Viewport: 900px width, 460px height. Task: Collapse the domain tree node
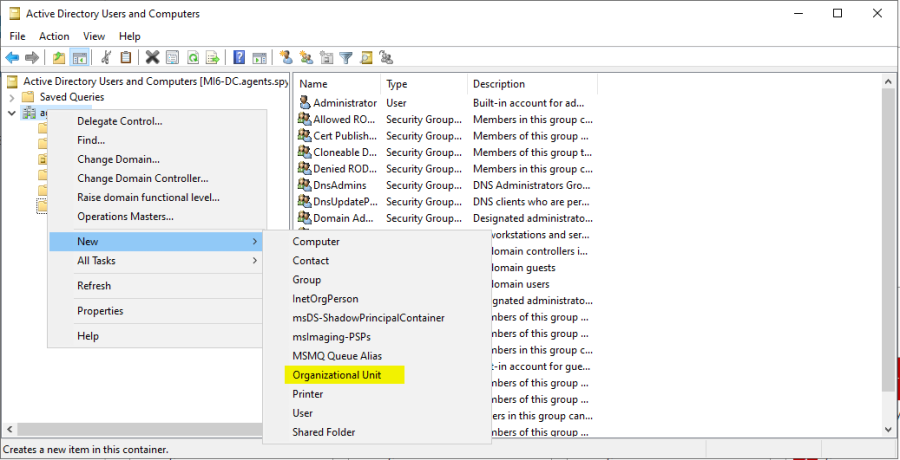click(12, 113)
